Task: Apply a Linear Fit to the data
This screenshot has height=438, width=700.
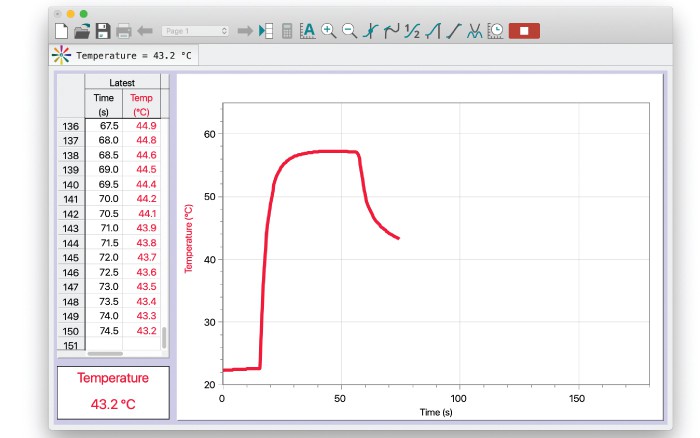Action: 453,31
